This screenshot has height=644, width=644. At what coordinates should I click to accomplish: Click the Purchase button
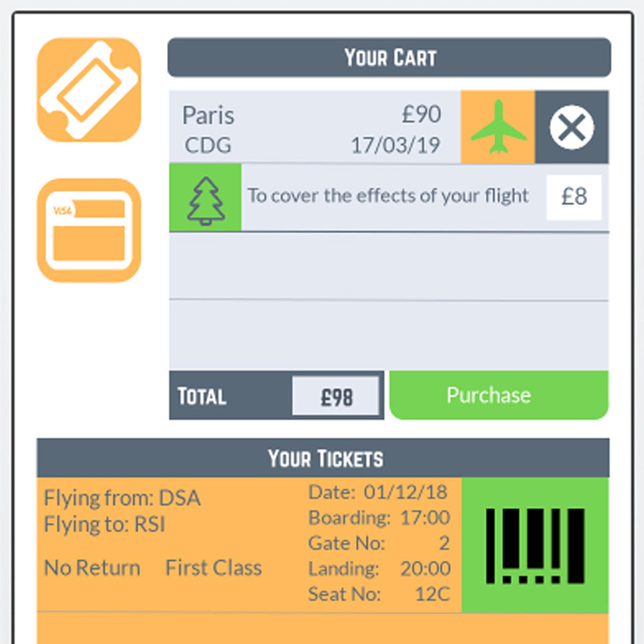click(498, 395)
